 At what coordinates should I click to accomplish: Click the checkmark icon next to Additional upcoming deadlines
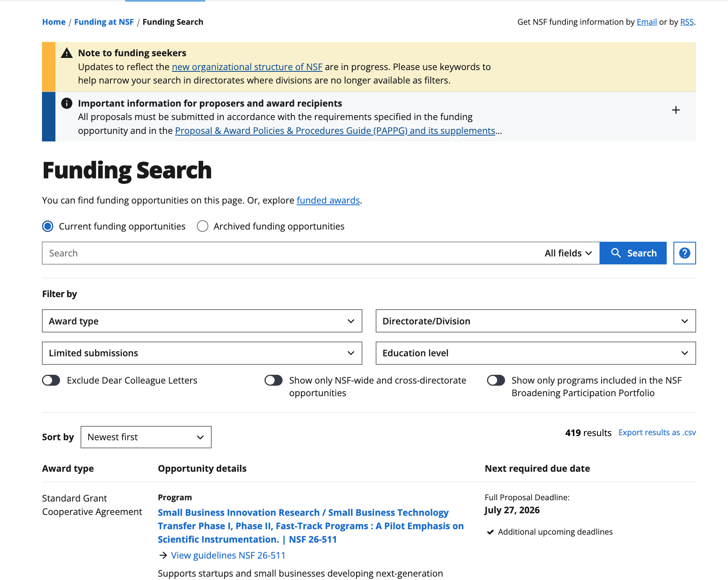(x=490, y=532)
